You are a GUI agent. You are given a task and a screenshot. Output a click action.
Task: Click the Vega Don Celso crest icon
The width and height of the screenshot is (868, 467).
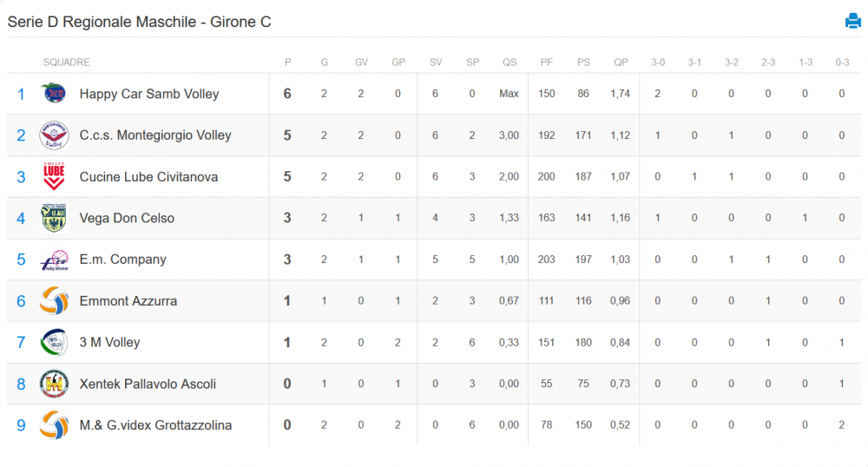click(54, 218)
